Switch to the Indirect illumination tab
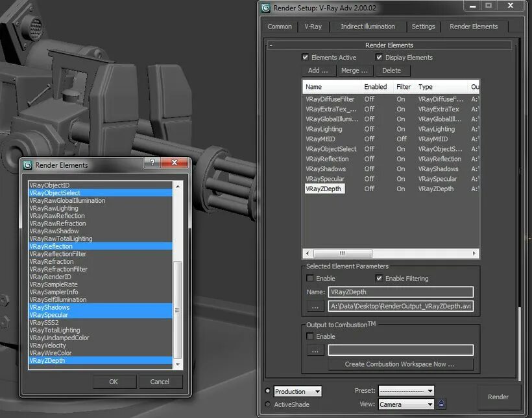 (368, 27)
